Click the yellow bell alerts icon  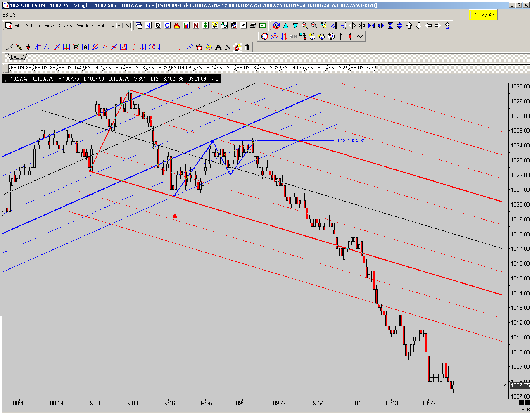(215, 26)
